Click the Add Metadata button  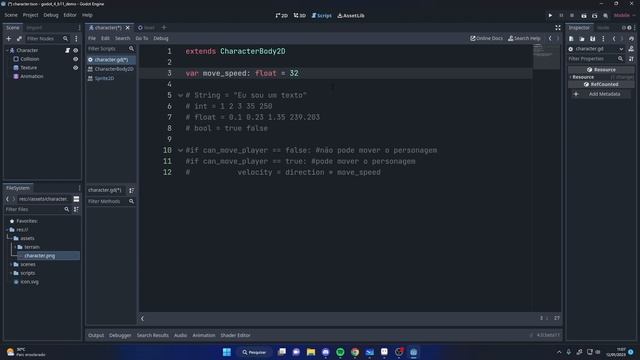(600, 94)
